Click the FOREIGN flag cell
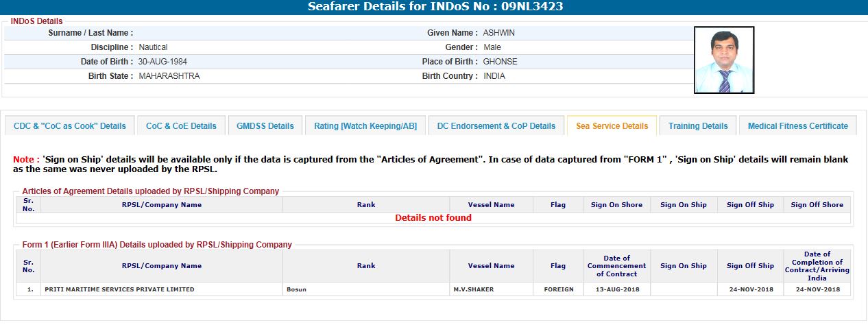The width and height of the screenshot is (868, 325). [x=558, y=289]
